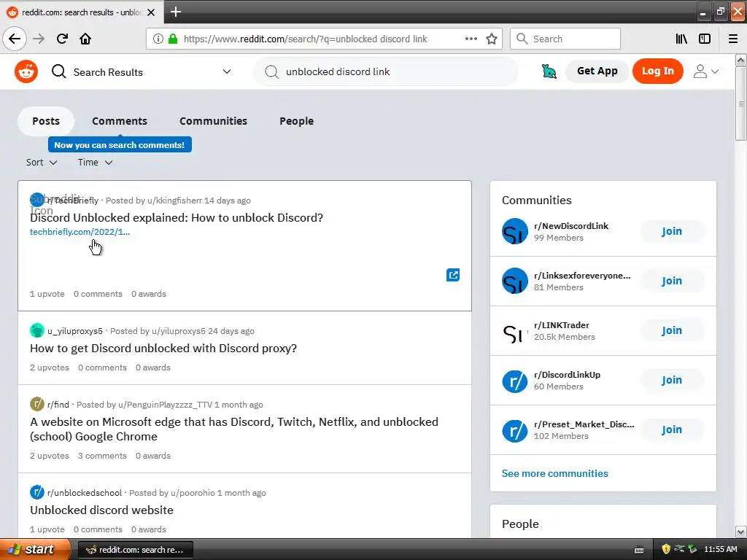Click the green padlock security icon
This screenshot has height=560, width=747.
click(x=173, y=39)
